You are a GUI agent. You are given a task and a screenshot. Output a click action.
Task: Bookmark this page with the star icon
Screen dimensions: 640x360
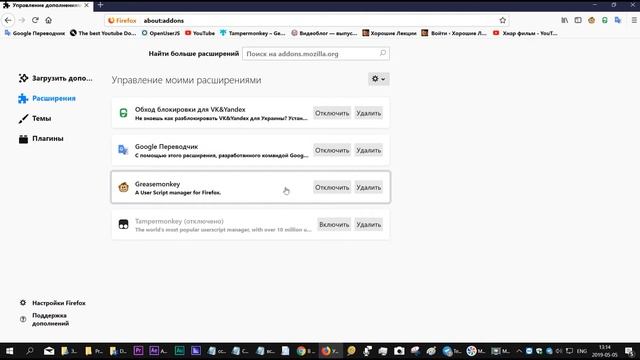pyautogui.click(x=502, y=20)
